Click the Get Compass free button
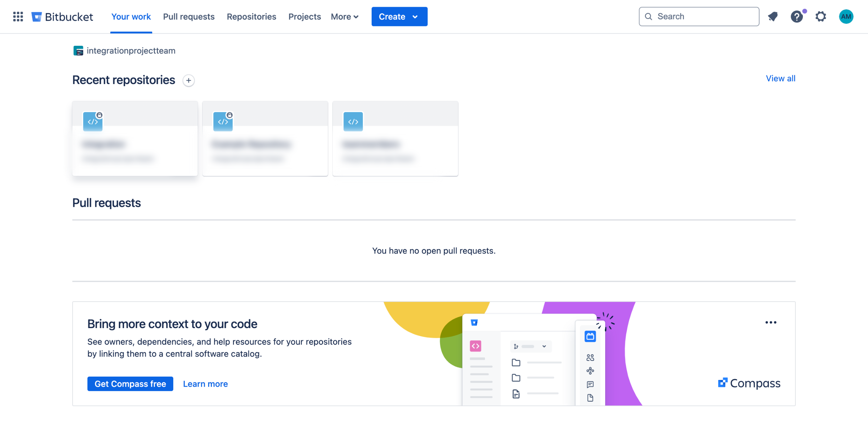The width and height of the screenshot is (868, 423). click(x=130, y=384)
